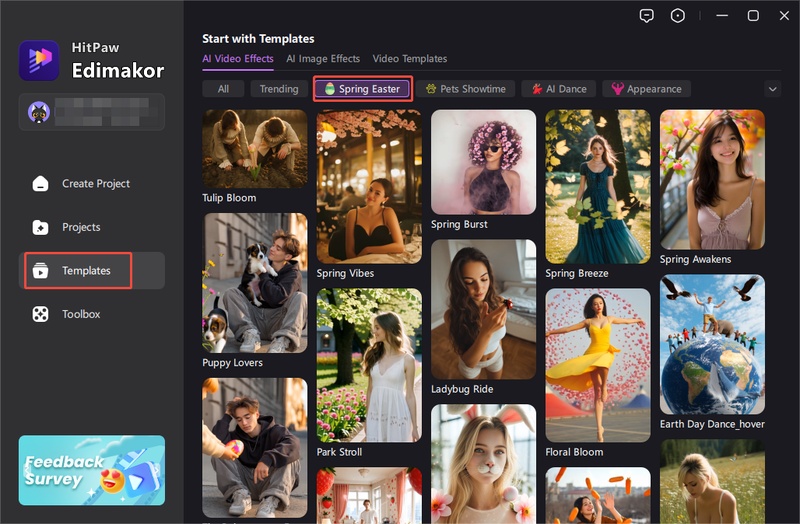Switch to Video Templates tab

click(x=410, y=59)
